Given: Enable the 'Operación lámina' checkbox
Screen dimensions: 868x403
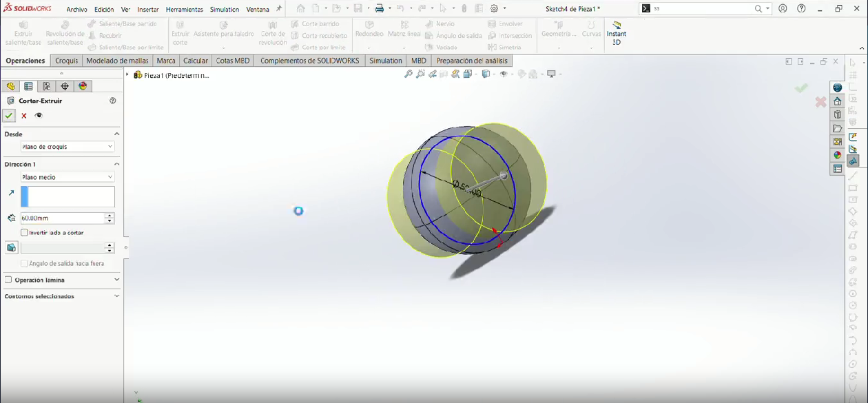Looking at the screenshot, I should 8,280.
